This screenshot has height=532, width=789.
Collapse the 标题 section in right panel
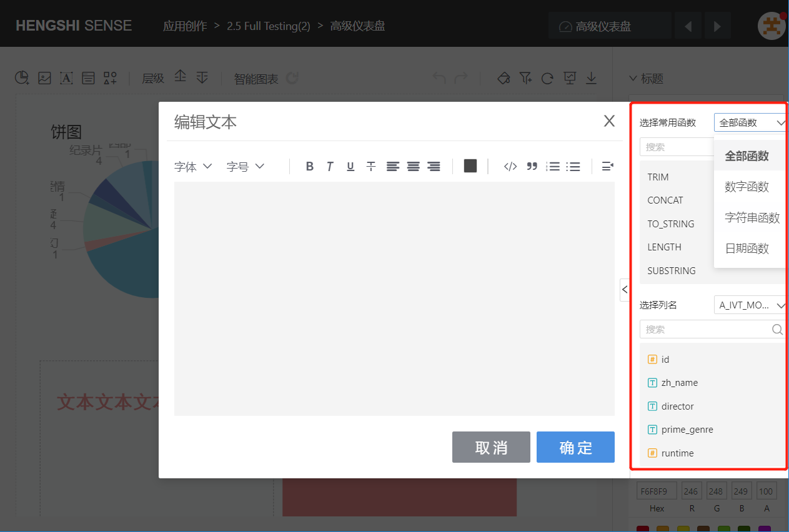point(646,79)
